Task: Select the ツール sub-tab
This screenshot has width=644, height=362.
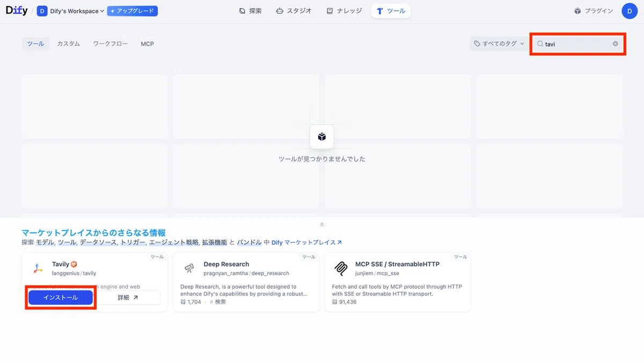Action: point(35,44)
